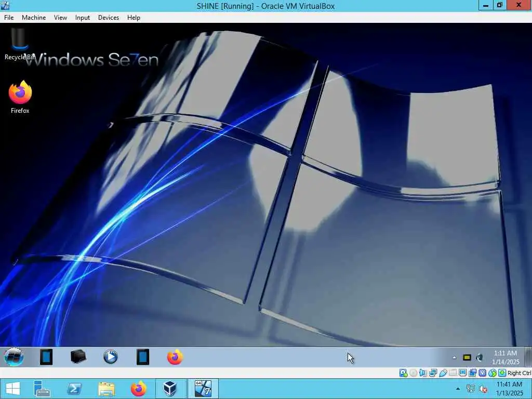Click the audio indicator in VirtualBox status bar

coord(423,373)
